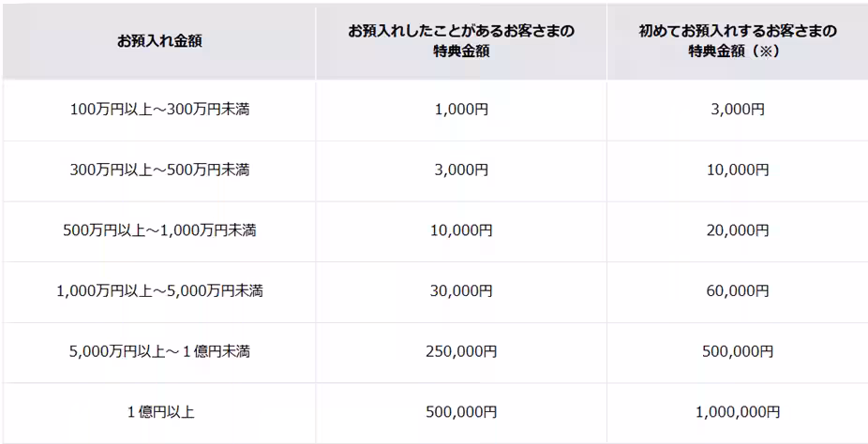
Task: Click the 1,000円 benefit amount cell
Action: (461, 110)
